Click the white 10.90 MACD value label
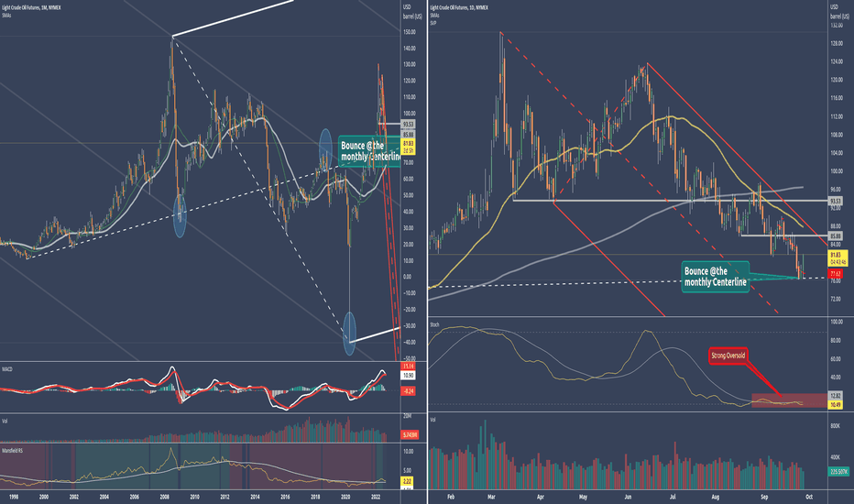The image size is (854, 504). (x=408, y=376)
